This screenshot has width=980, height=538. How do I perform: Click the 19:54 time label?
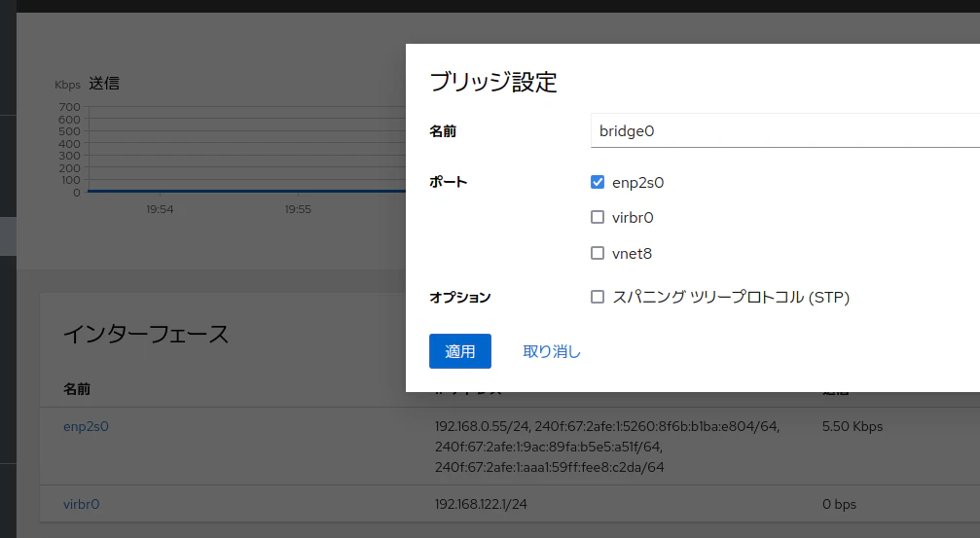(160, 209)
